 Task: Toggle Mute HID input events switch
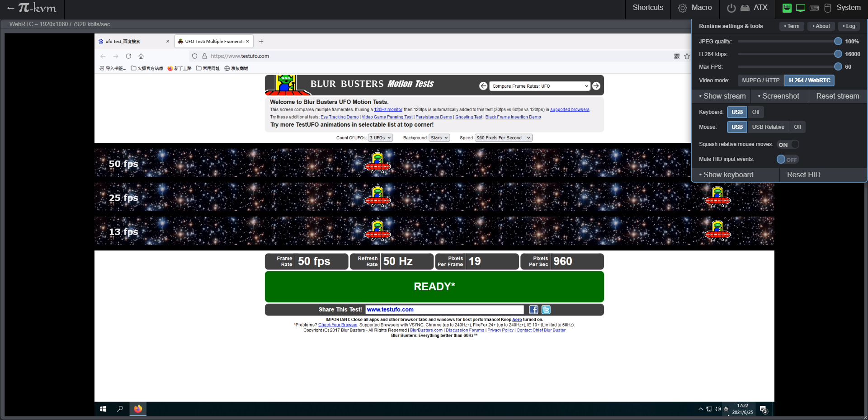click(x=788, y=160)
